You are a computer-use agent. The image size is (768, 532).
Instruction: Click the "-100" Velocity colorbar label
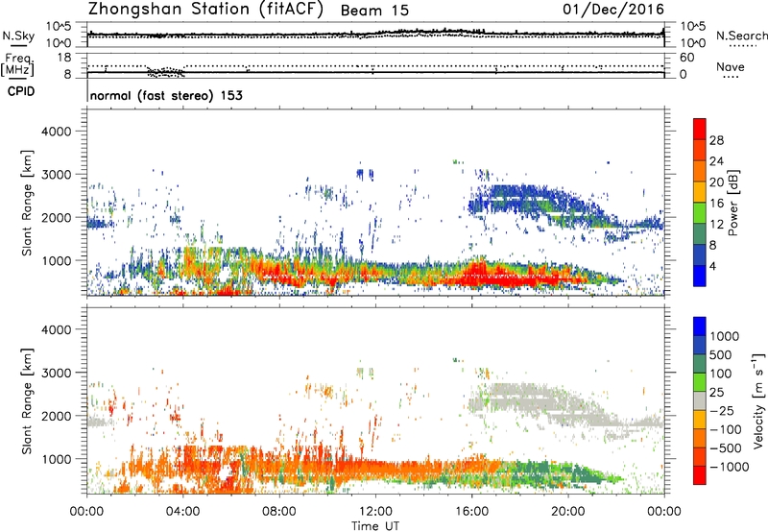tap(726, 429)
